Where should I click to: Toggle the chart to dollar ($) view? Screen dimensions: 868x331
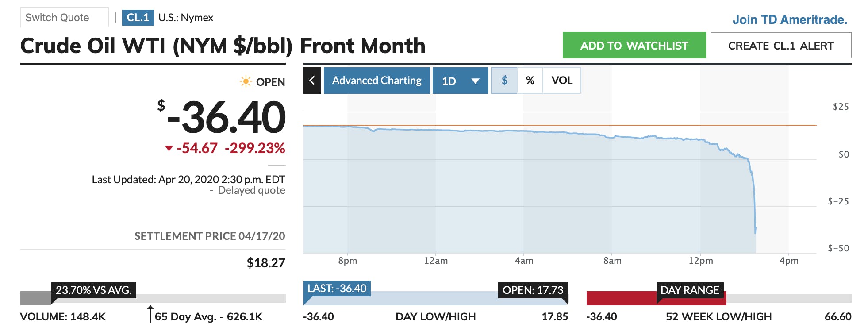[504, 81]
